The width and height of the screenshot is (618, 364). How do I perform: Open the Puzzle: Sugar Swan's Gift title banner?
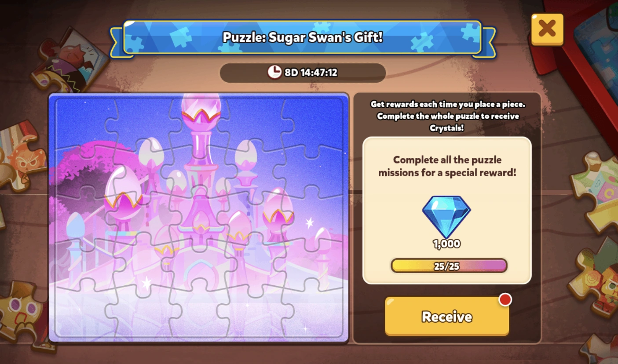pos(303,37)
